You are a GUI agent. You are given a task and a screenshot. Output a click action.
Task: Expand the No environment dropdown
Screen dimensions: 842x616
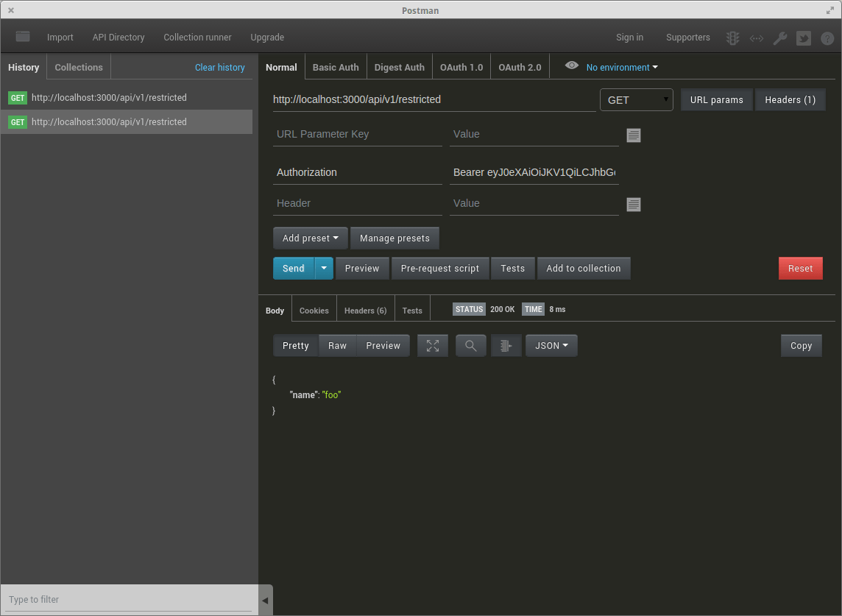tap(622, 68)
